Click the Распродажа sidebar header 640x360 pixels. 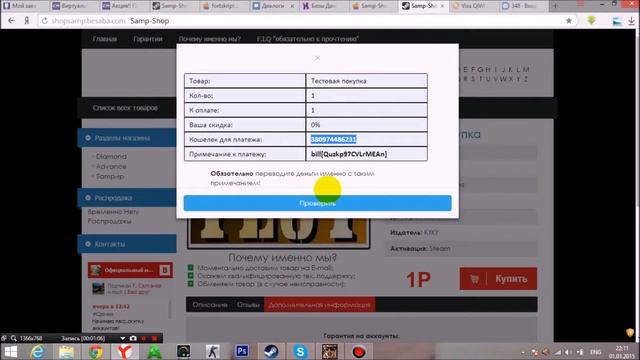coord(127,198)
